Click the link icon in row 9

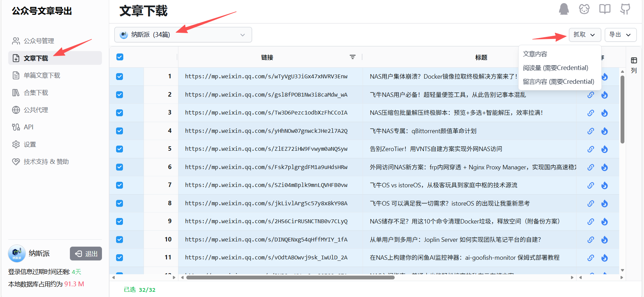click(591, 221)
